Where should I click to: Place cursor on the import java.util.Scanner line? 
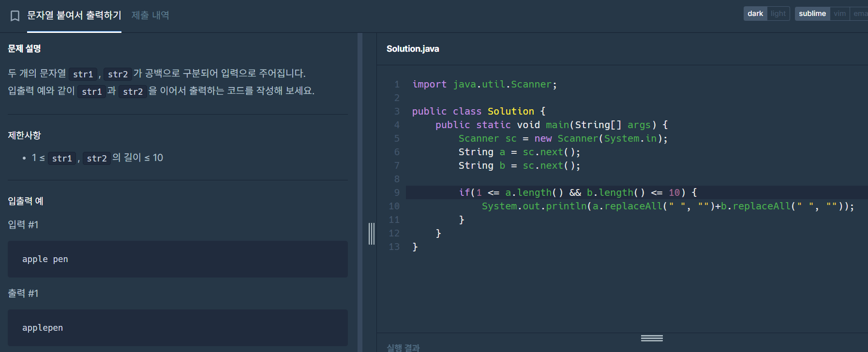click(484, 84)
